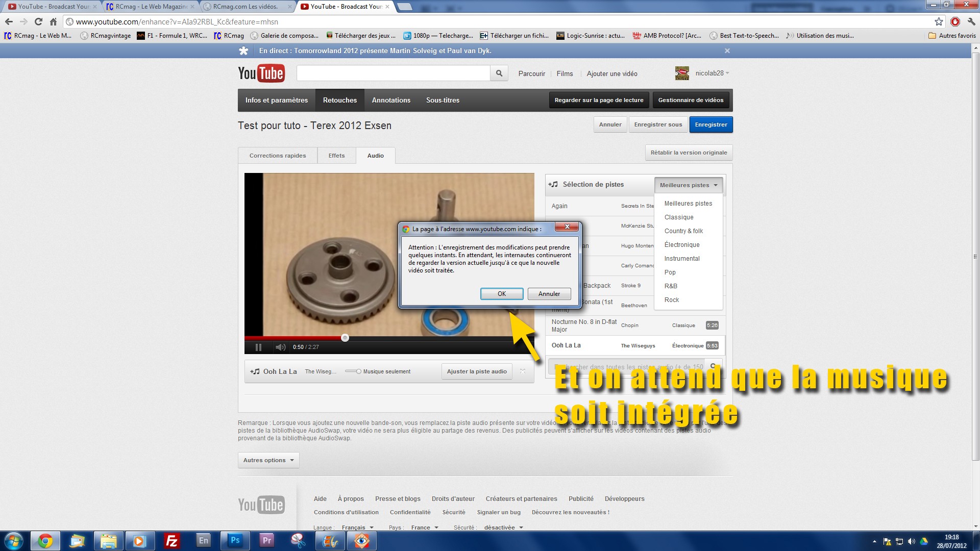Image resolution: width=980 pixels, height=551 pixels.
Task: Open the Autres favoris bookmarks folder
Action: tap(952, 36)
